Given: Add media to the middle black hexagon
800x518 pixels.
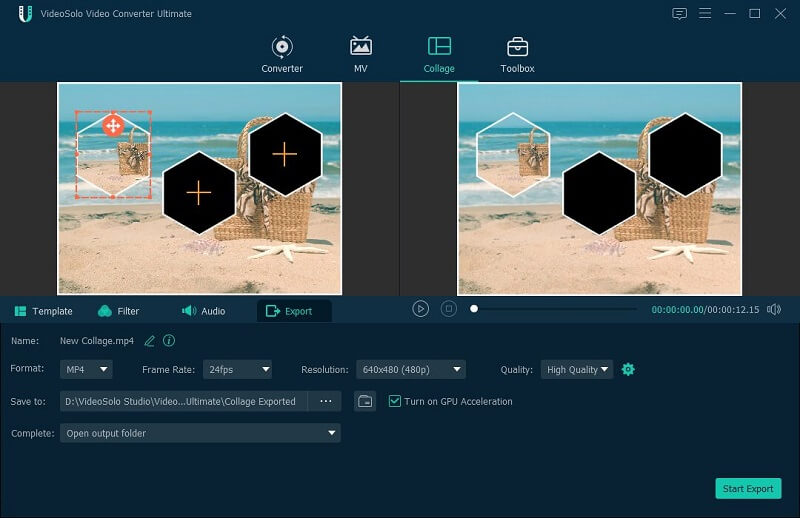Looking at the screenshot, I should pyautogui.click(x=199, y=193).
